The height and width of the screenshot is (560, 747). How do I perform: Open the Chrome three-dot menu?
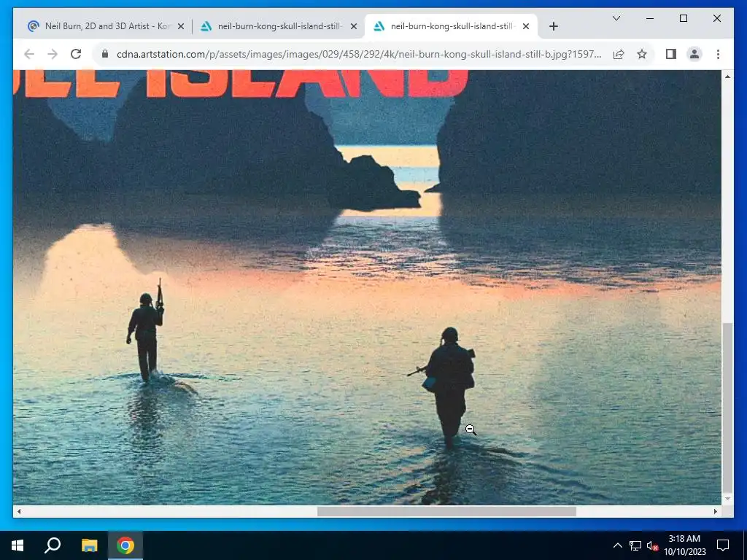click(x=718, y=54)
